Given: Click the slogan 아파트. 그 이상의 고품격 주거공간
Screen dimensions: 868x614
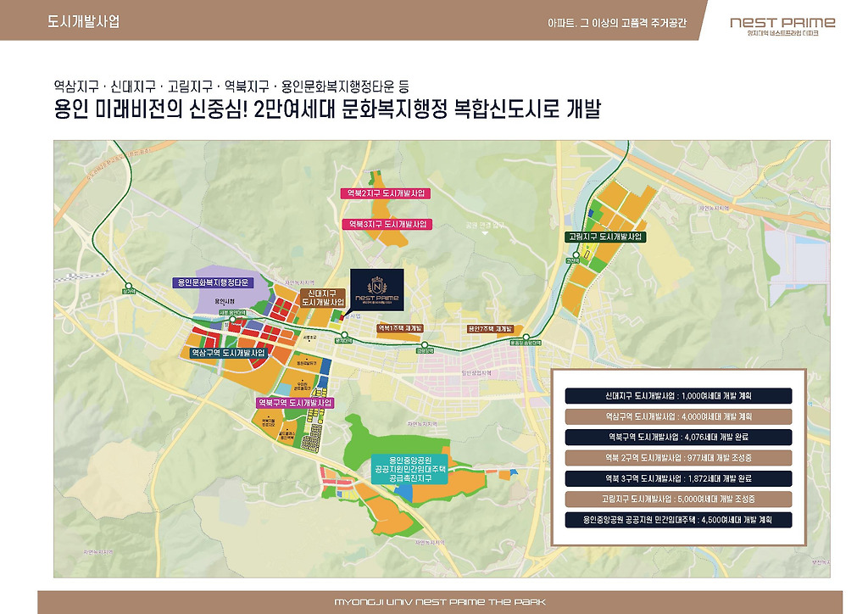Looking at the screenshot, I should coord(617,23).
